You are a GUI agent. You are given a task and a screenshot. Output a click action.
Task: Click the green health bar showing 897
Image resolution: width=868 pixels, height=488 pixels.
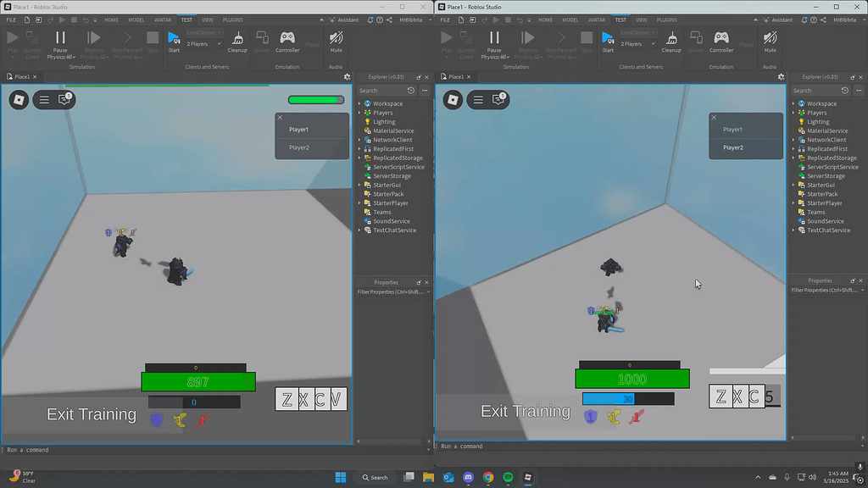[198, 381]
